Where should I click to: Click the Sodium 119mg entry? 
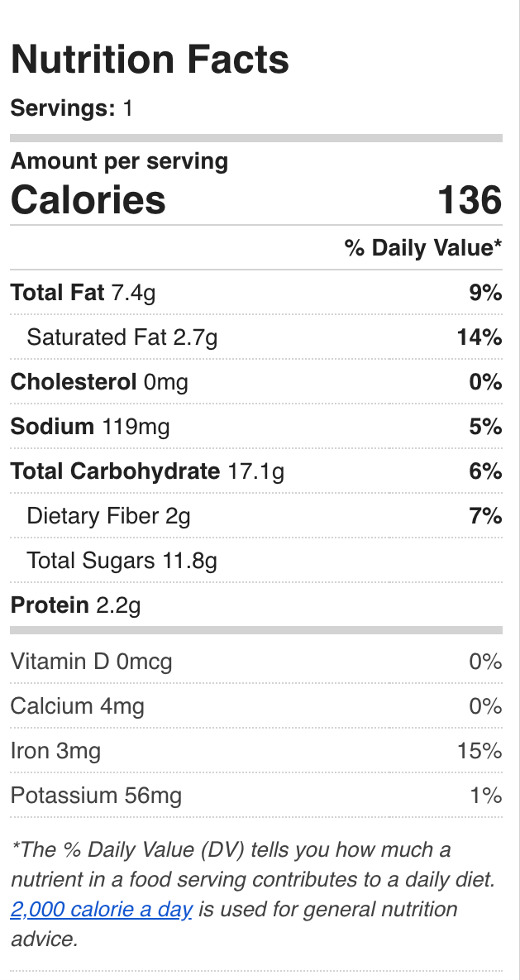point(90,427)
